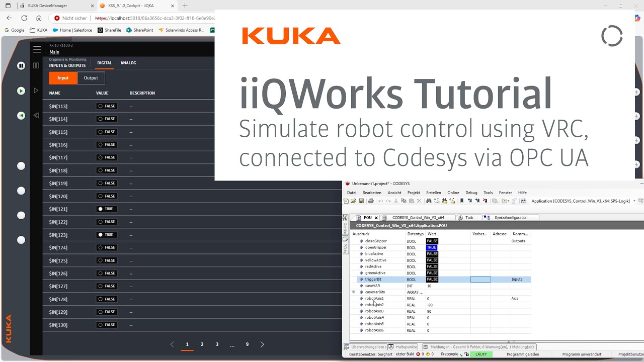
Task: Click CODESYS new file toolbar icon
Action: click(346, 201)
